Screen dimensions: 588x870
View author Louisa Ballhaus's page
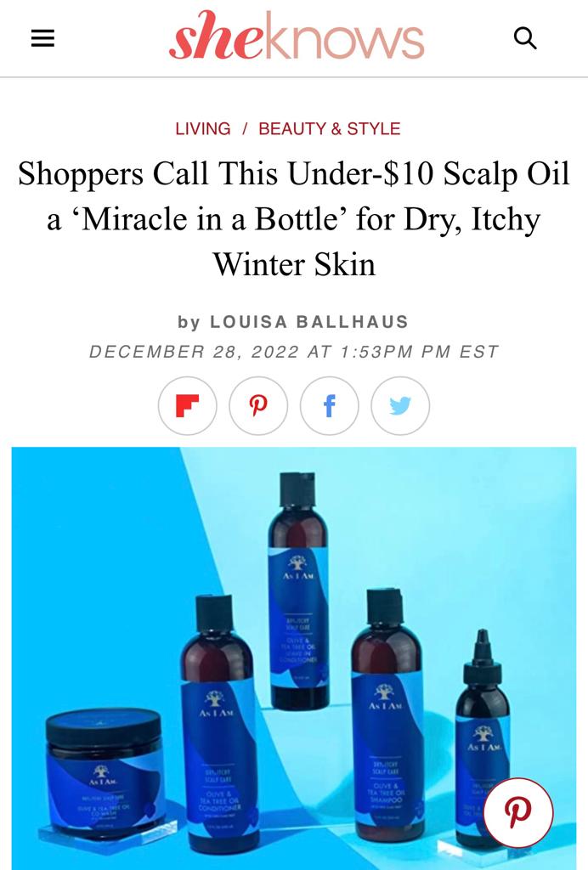click(x=309, y=322)
